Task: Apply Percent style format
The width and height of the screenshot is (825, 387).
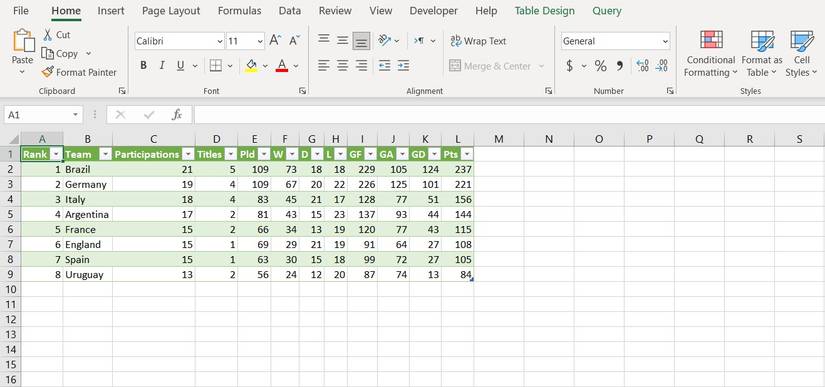Action: (600, 66)
